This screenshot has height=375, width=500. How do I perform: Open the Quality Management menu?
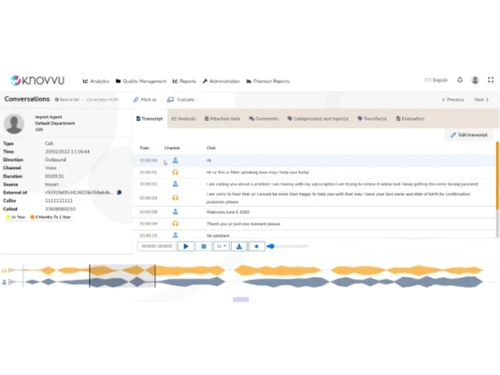(141, 81)
